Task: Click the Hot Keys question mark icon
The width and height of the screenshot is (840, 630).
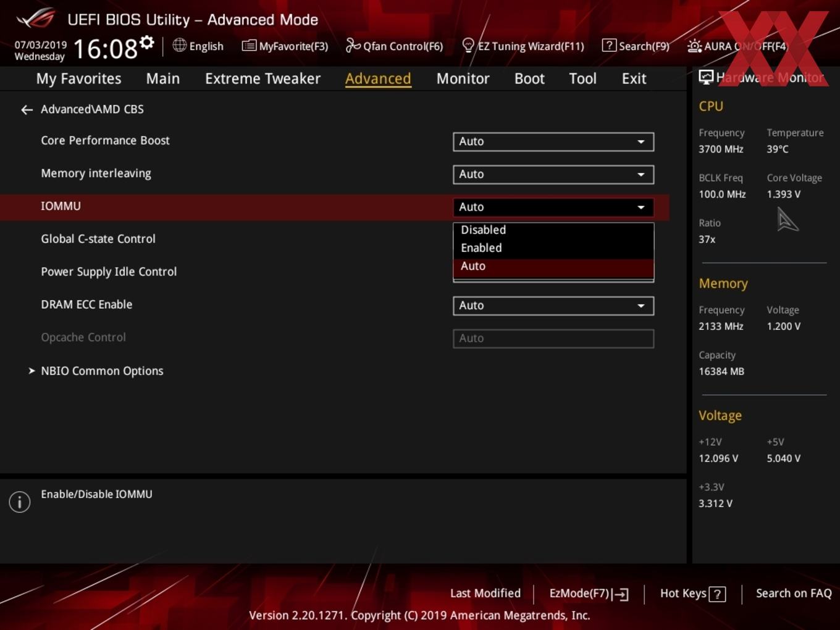Action: [717, 594]
